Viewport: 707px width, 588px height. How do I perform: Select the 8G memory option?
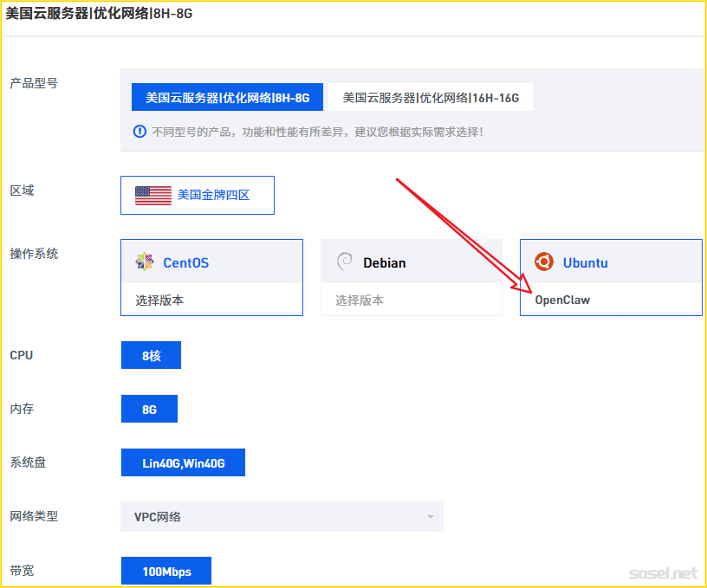click(x=149, y=410)
